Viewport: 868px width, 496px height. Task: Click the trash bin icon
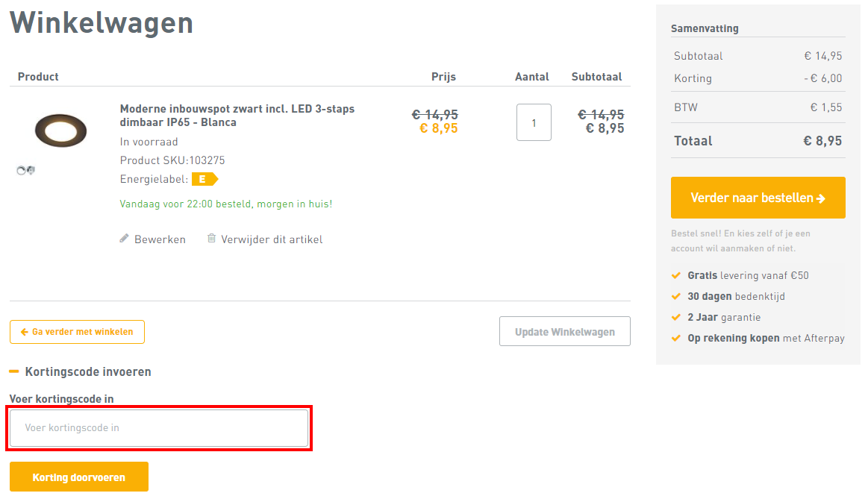point(211,239)
